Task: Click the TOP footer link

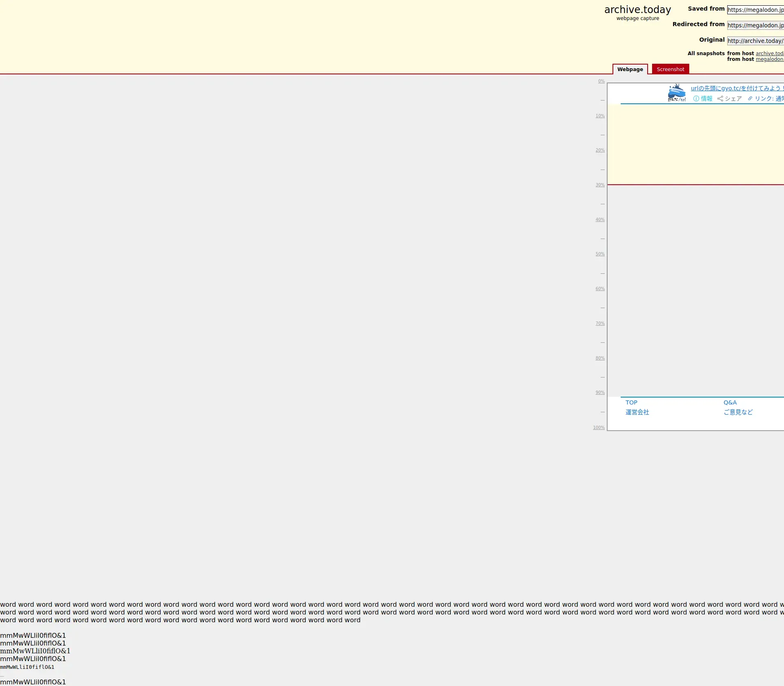Action: [631, 402]
